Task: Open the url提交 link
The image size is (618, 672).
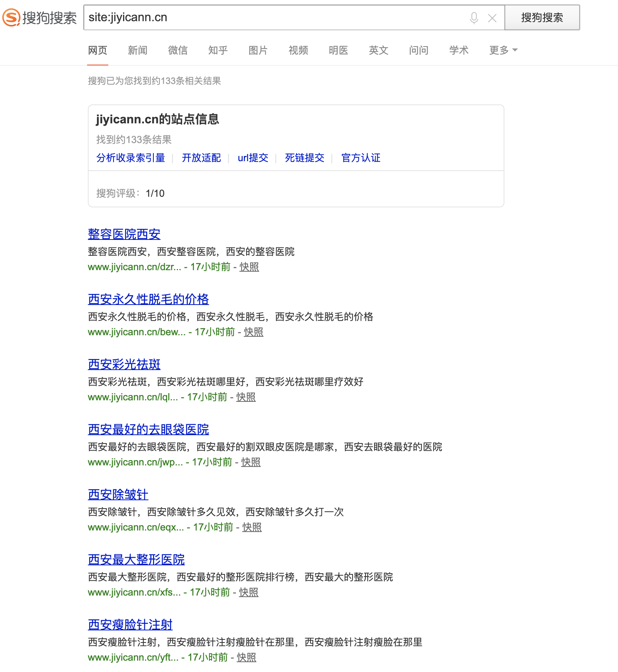Action: coord(253,158)
